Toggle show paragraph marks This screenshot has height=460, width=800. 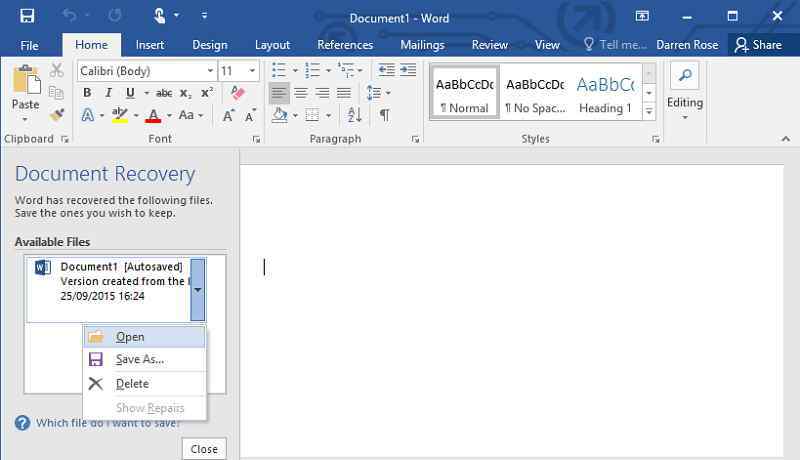385,115
